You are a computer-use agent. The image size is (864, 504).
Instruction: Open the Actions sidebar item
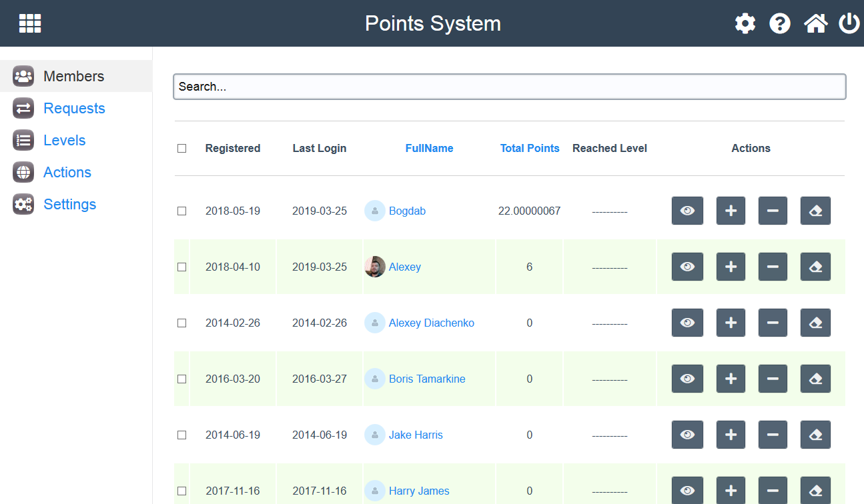[67, 172]
